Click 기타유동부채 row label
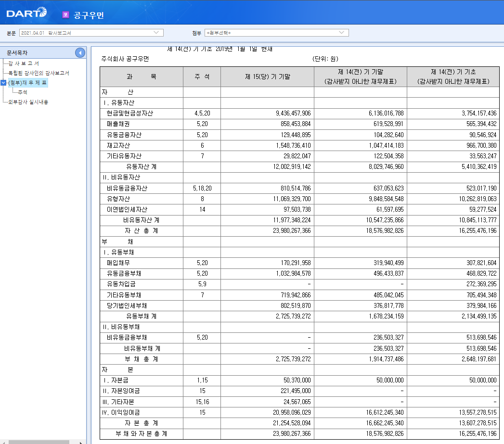The height and width of the screenshot is (444, 504). (124, 295)
